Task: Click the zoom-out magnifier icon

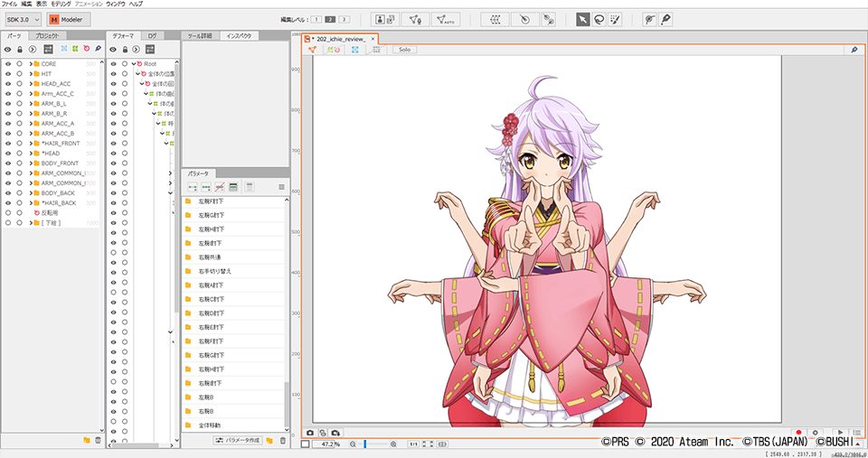Action: point(354,444)
